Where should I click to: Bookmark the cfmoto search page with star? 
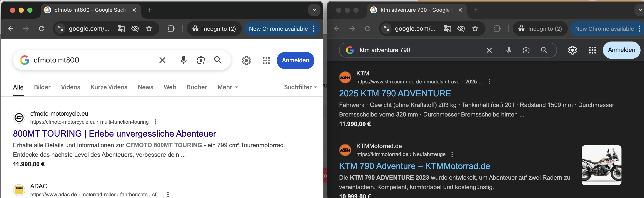[149, 29]
